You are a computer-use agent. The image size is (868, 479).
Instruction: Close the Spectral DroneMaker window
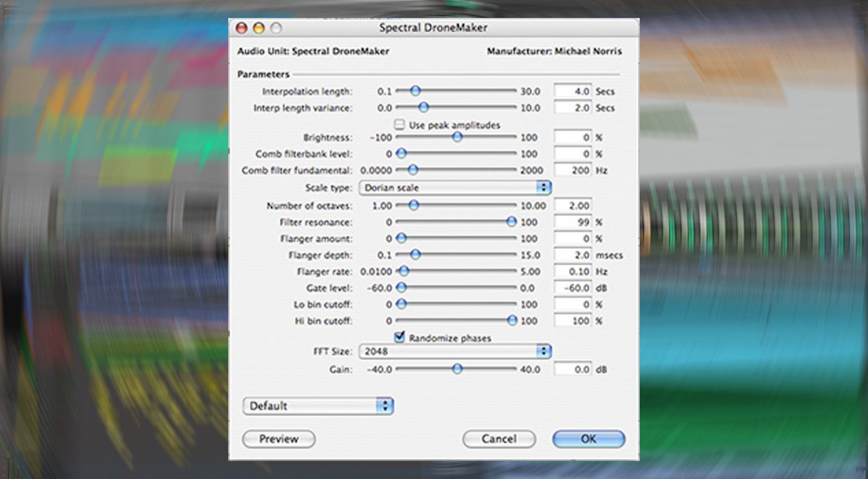(x=241, y=28)
